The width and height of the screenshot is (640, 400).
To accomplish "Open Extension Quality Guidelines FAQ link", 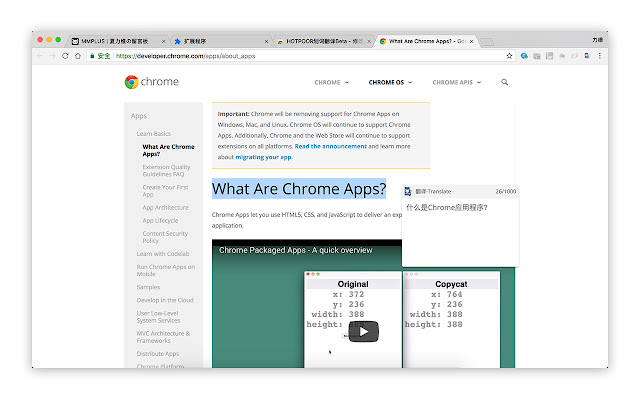I will tap(166, 171).
